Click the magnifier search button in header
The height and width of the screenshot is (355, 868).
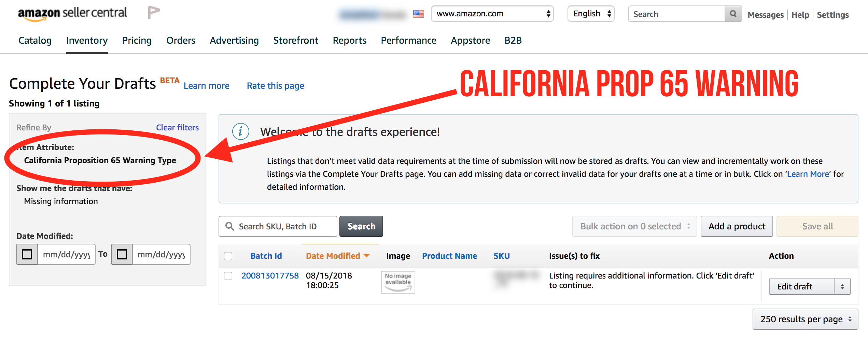click(x=733, y=14)
